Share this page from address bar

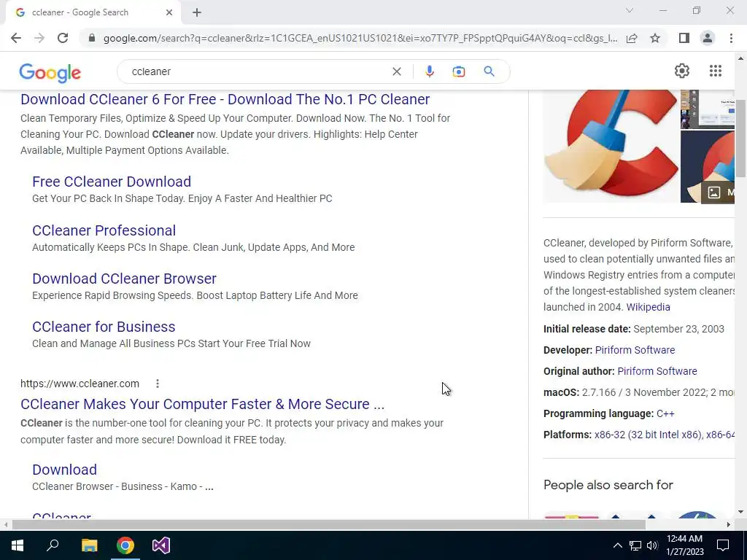tap(632, 38)
